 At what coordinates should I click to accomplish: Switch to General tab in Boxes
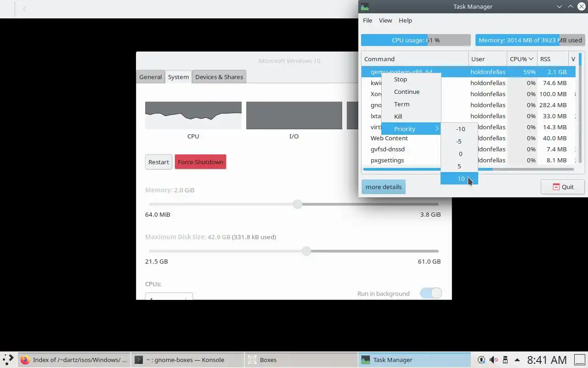[151, 77]
